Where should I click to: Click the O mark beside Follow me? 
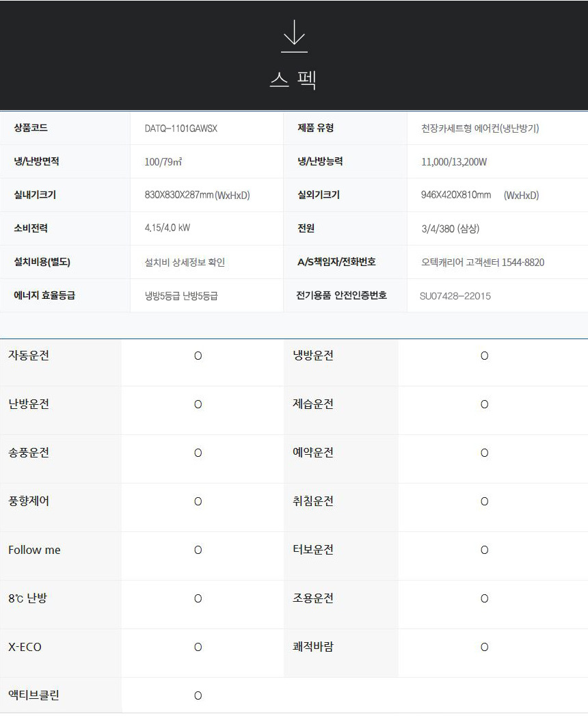click(198, 551)
